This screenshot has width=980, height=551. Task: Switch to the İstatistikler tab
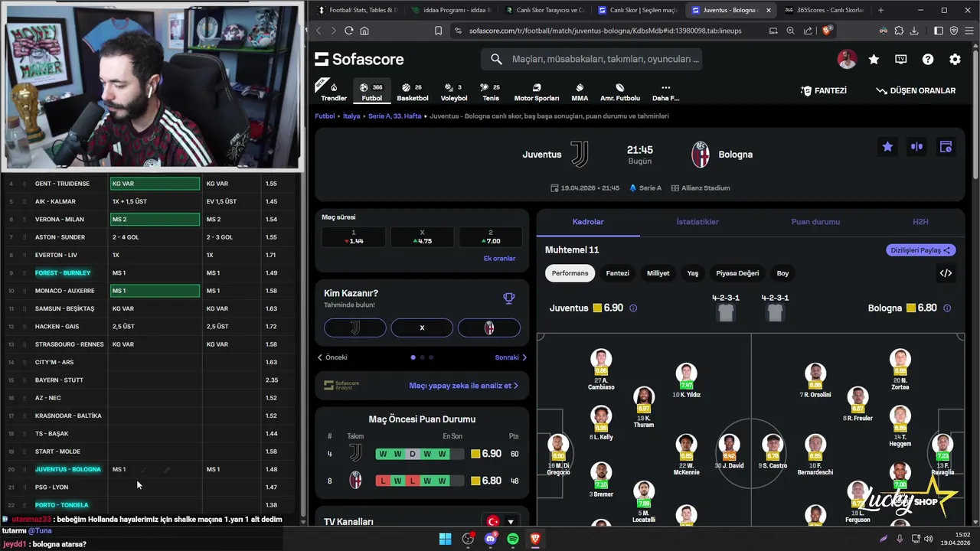[697, 222]
